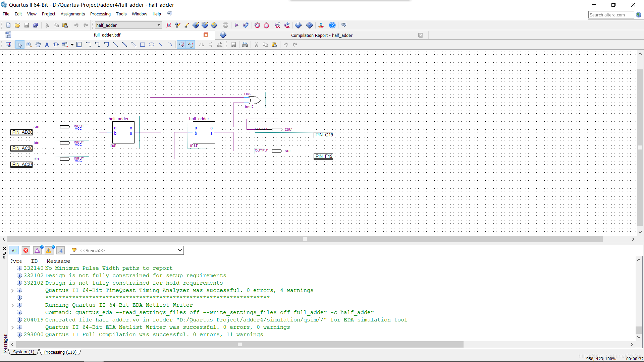The image size is (644, 362).
Task: Click the Open file folder icon
Action: (17, 25)
